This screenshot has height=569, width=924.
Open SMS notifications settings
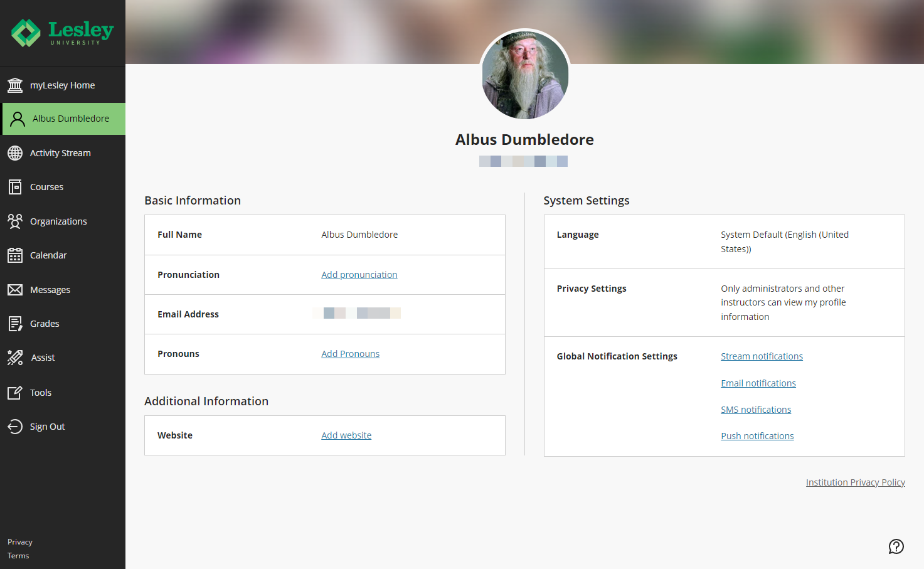click(x=756, y=410)
